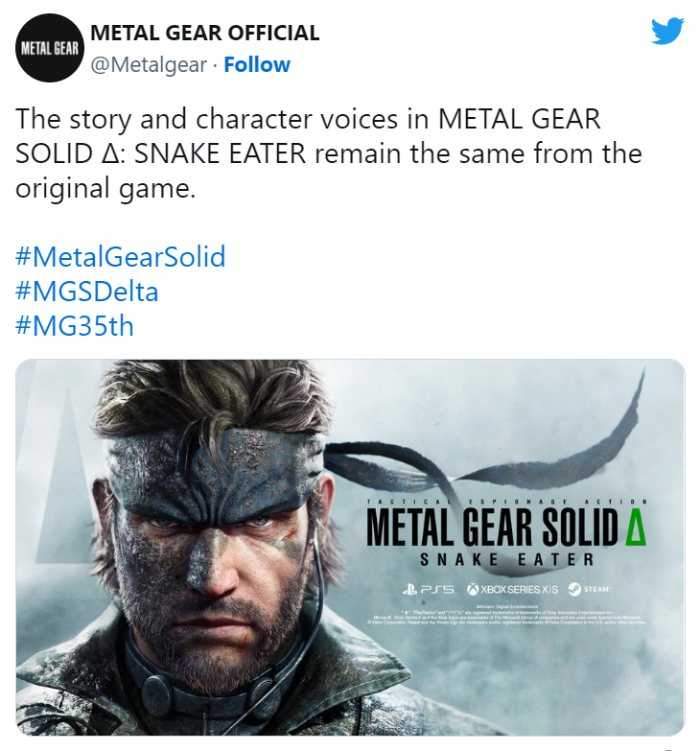Click the Steam logo in the image
700x751 pixels.
(590, 587)
